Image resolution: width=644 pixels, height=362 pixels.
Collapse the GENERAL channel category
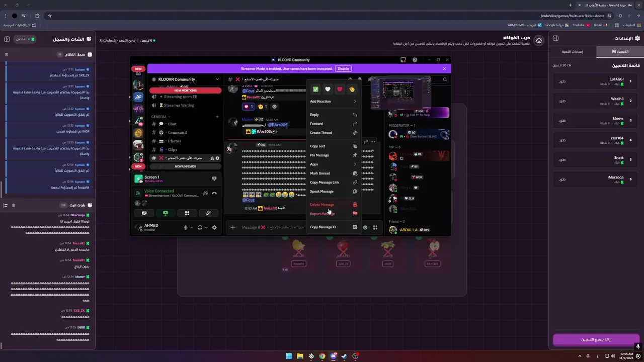click(x=160, y=117)
